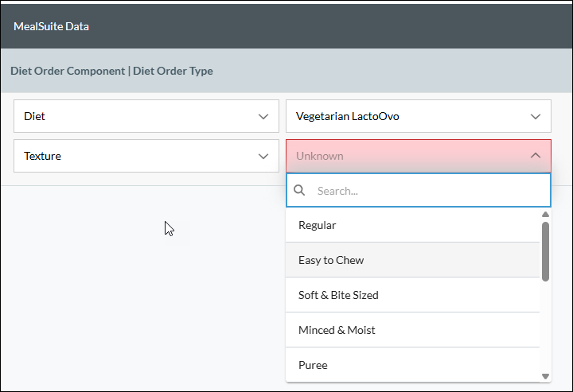Screen dimensions: 573x392
Task: Choose Minced & Moist option
Action: [412, 330]
